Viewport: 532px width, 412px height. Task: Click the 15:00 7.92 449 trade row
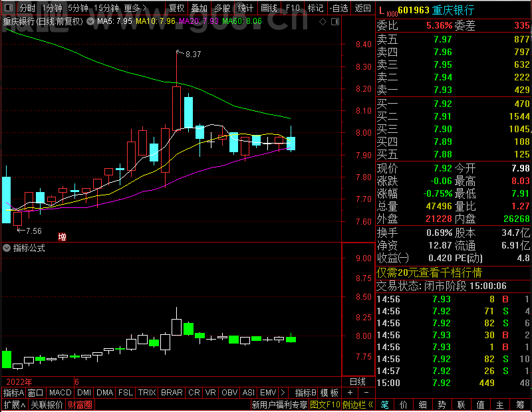click(454, 383)
